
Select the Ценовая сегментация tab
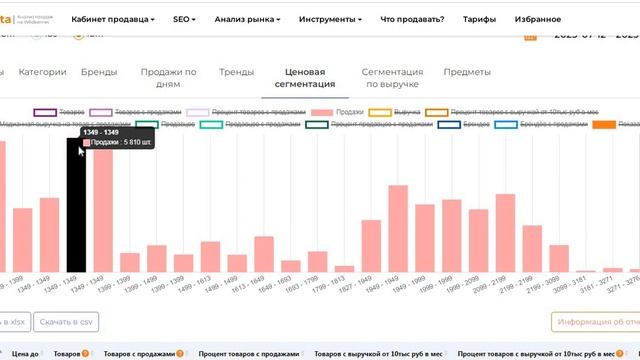pos(305,78)
